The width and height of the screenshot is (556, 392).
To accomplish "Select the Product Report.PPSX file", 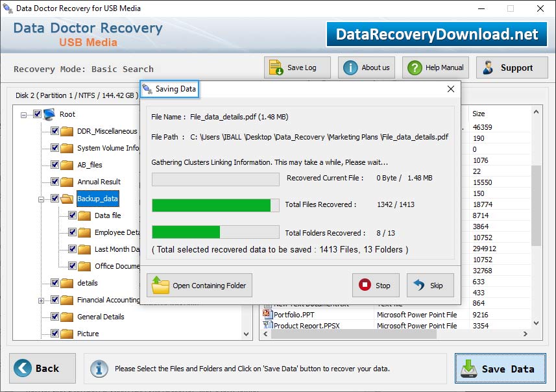I will tap(307, 325).
